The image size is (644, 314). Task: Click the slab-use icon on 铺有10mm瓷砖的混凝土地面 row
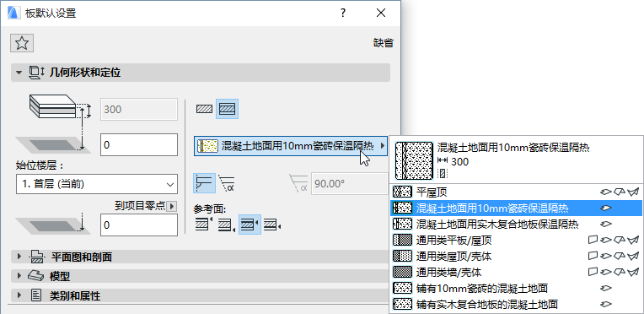(606, 288)
